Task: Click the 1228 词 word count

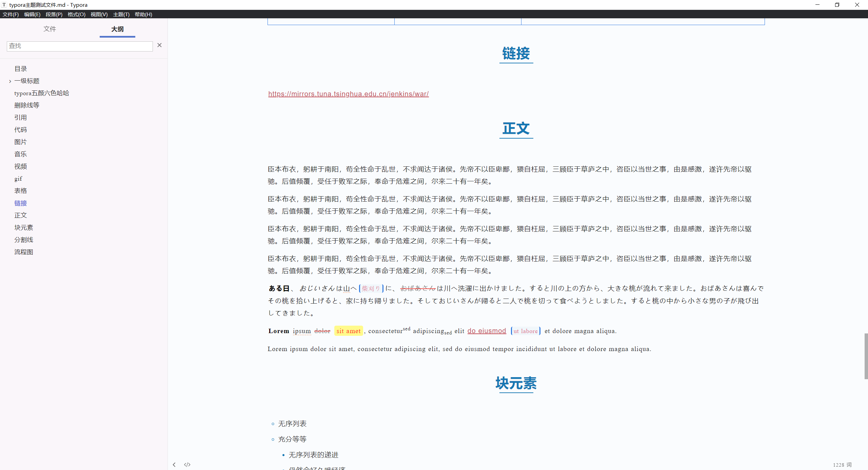Action: click(842, 465)
